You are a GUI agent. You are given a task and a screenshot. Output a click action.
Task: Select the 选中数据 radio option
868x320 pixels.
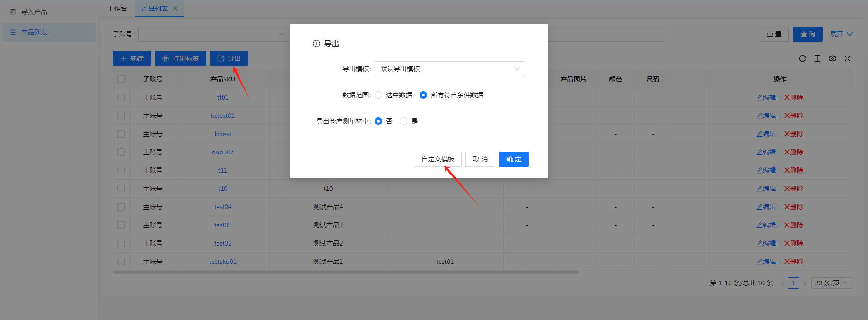(378, 95)
